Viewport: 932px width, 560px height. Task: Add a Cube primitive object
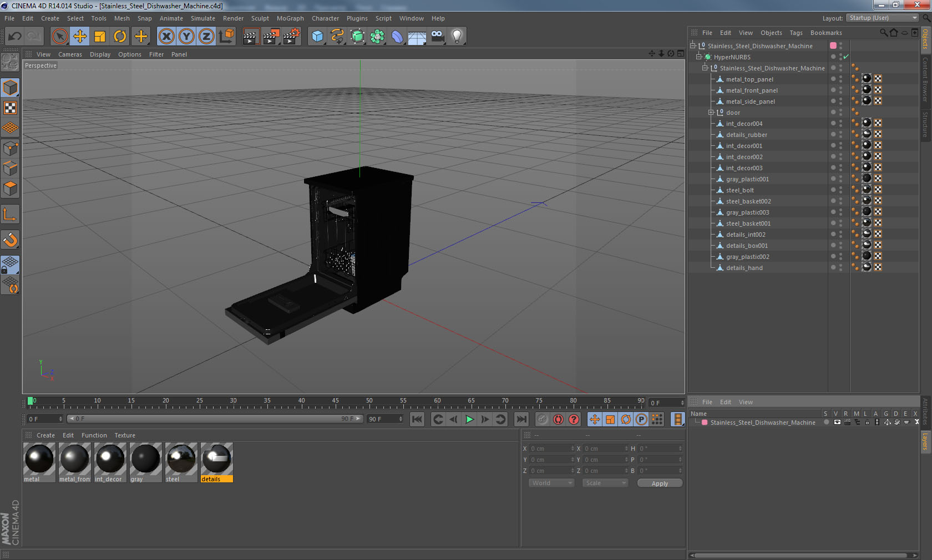click(x=317, y=37)
